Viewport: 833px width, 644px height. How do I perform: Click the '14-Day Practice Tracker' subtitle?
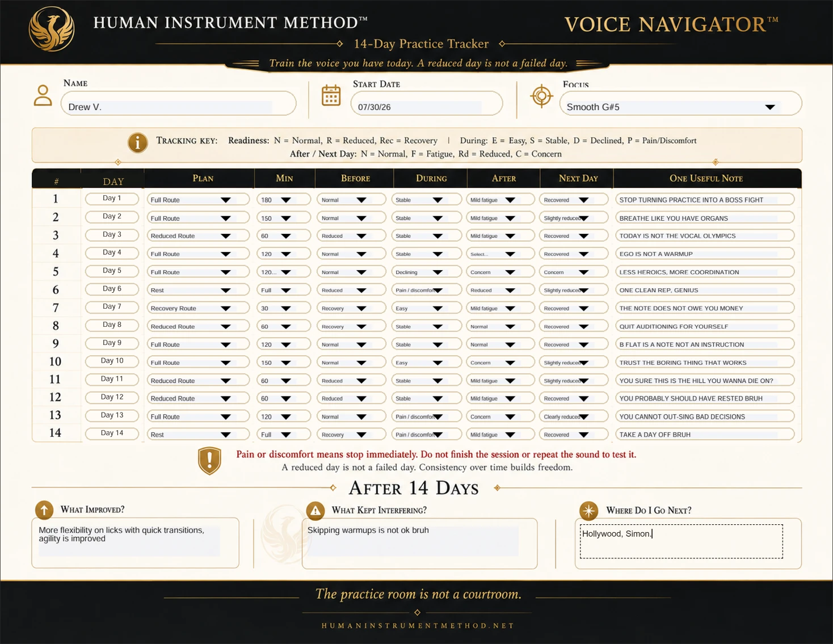tap(421, 44)
